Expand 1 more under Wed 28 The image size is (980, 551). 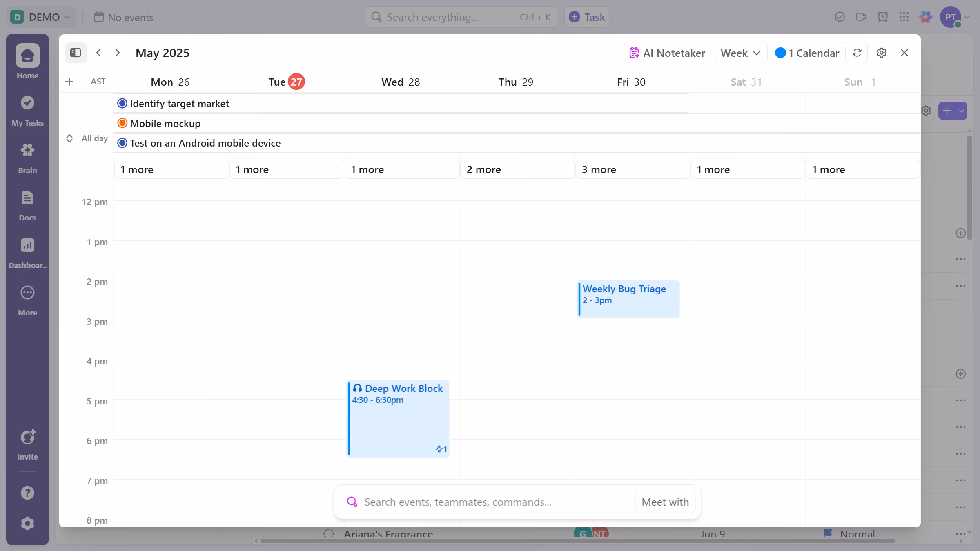pyautogui.click(x=402, y=169)
